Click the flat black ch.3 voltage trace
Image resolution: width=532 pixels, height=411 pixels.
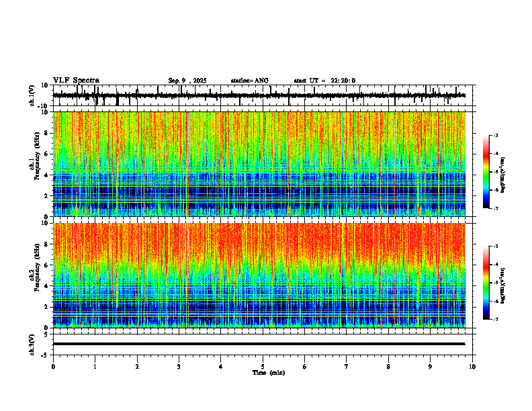pyautogui.click(x=259, y=344)
